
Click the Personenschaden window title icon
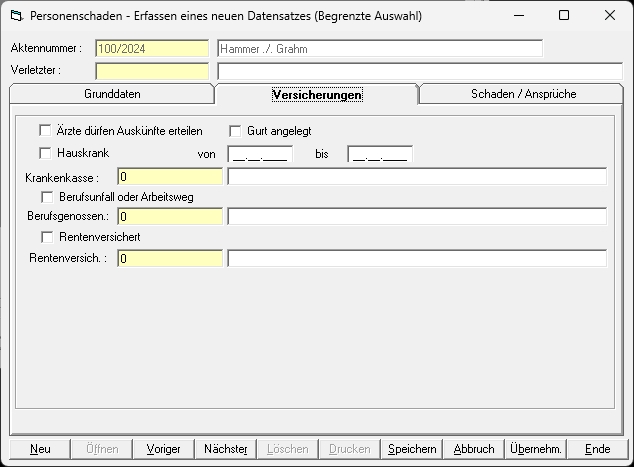pos(17,16)
